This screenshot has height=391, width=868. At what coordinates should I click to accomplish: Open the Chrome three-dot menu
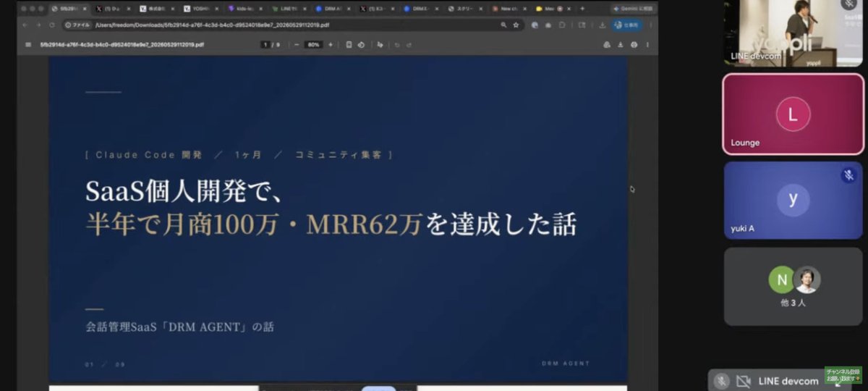pyautogui.click(x=650, y=25)
